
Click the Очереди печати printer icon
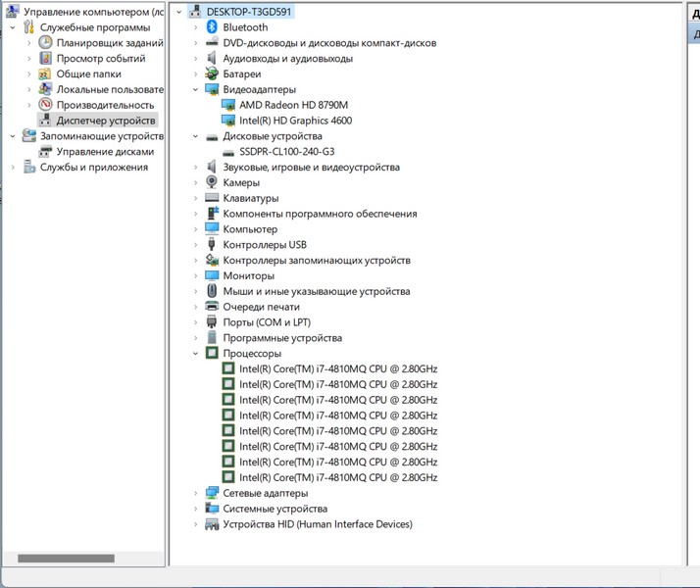click(212, 307)
